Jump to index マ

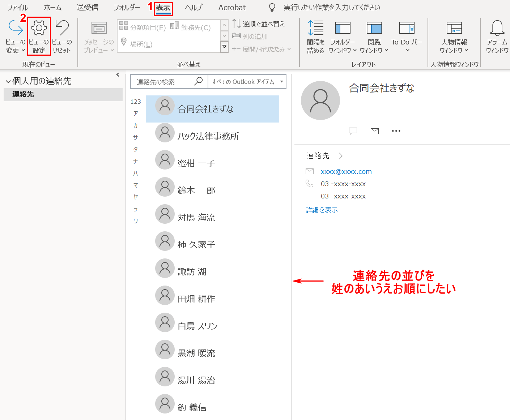[136, 185]
